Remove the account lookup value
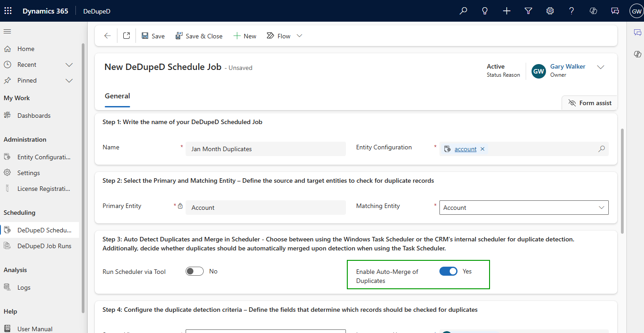 (x=482, y=149)
